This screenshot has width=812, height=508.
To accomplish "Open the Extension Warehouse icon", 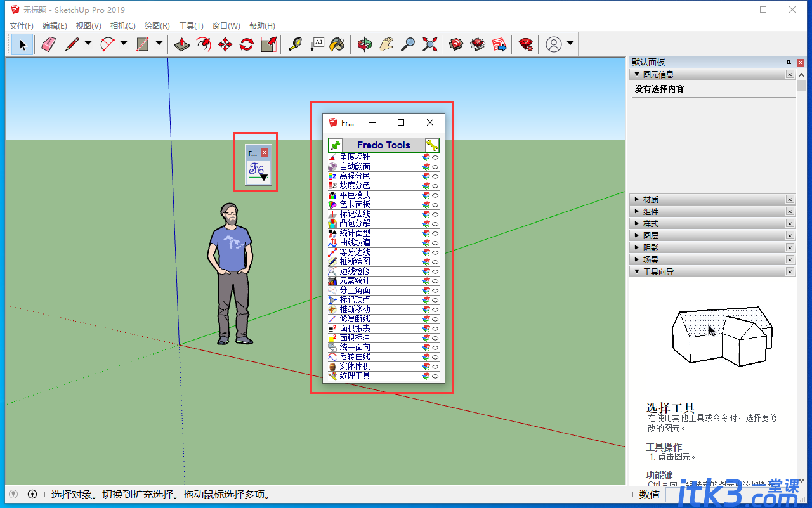I will point(478,44).
